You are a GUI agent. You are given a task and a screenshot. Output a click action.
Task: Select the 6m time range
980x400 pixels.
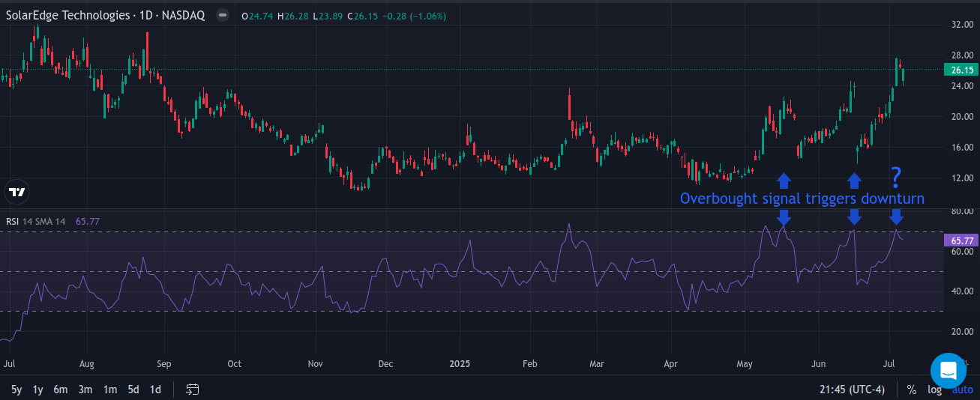pos(61,390)
